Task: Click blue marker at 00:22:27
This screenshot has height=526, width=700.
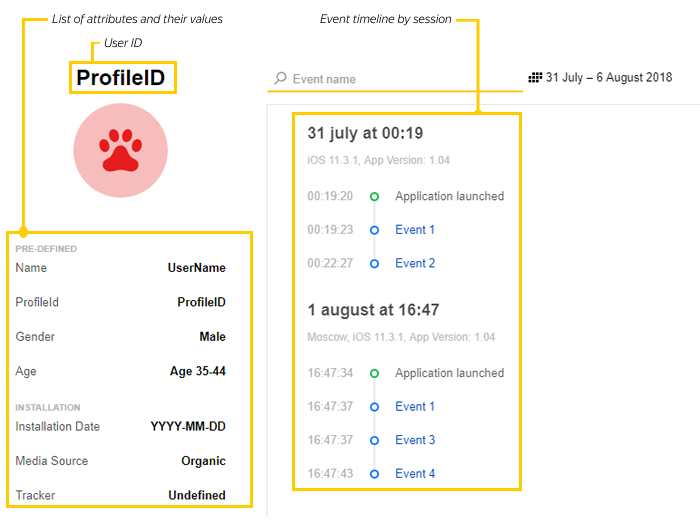Action: pyautogui.click(x=375, y=263)
